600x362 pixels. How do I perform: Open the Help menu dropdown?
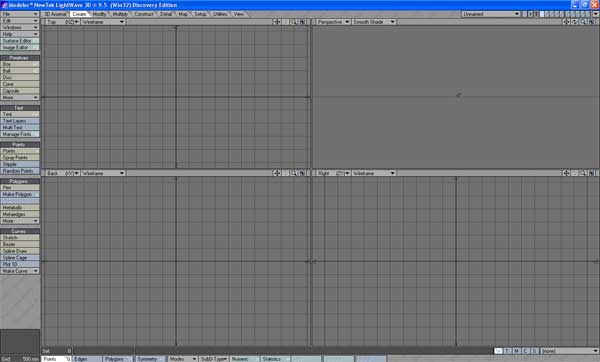point(20,34)
